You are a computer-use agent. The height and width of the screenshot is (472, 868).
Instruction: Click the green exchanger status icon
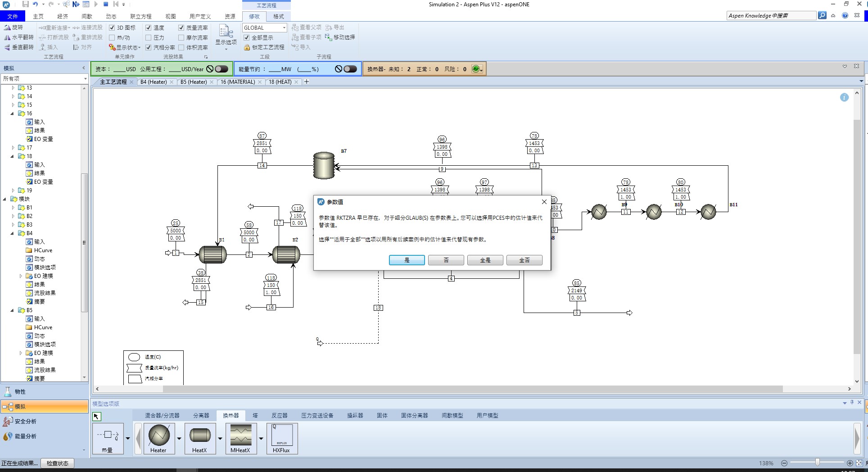point(475,69)
